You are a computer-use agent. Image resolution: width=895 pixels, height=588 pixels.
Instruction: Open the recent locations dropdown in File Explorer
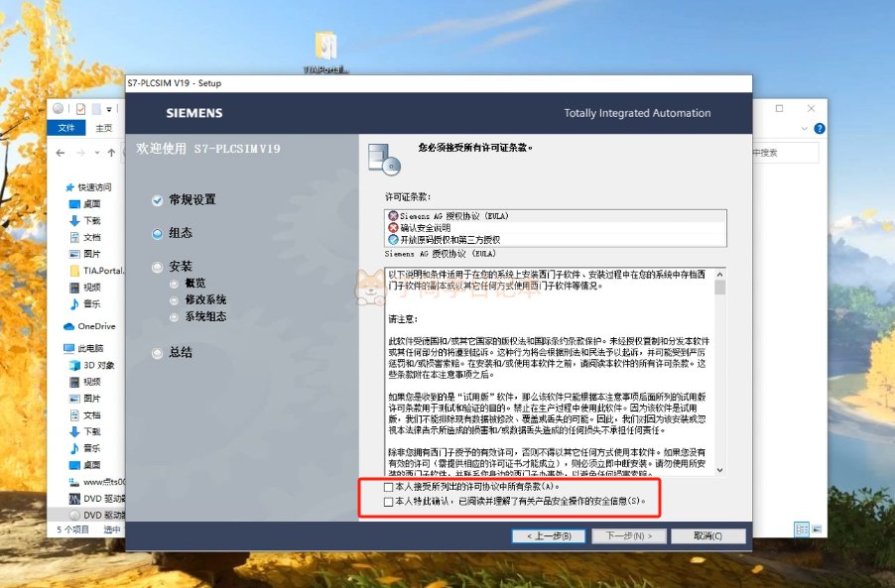[x=97, y=153]
